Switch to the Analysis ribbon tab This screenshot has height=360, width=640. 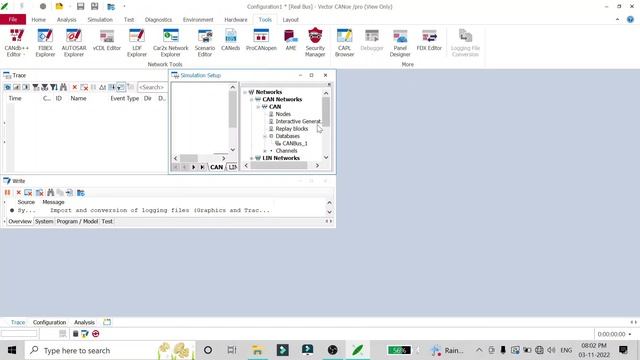(67, 20)
